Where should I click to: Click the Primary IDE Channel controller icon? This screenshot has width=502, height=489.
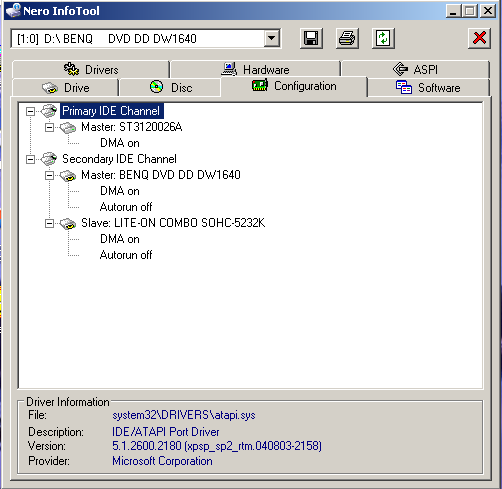pos(49,111)
